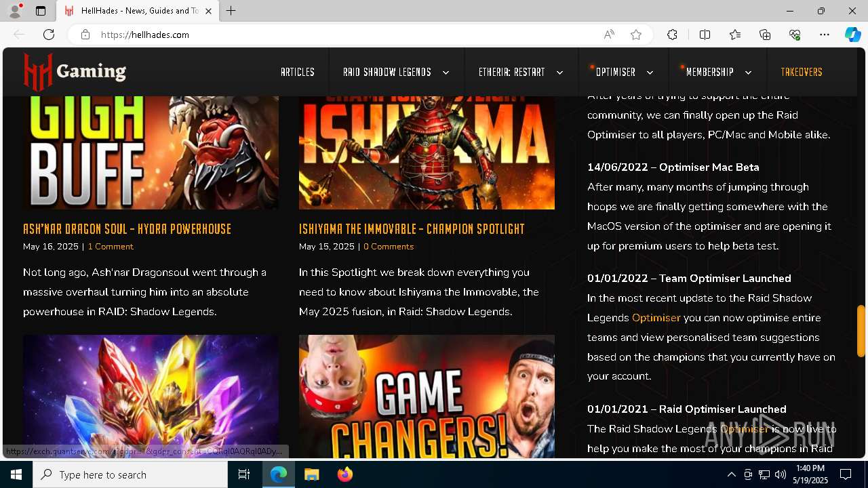Click the HH Gaming logo

pos(75,72)
